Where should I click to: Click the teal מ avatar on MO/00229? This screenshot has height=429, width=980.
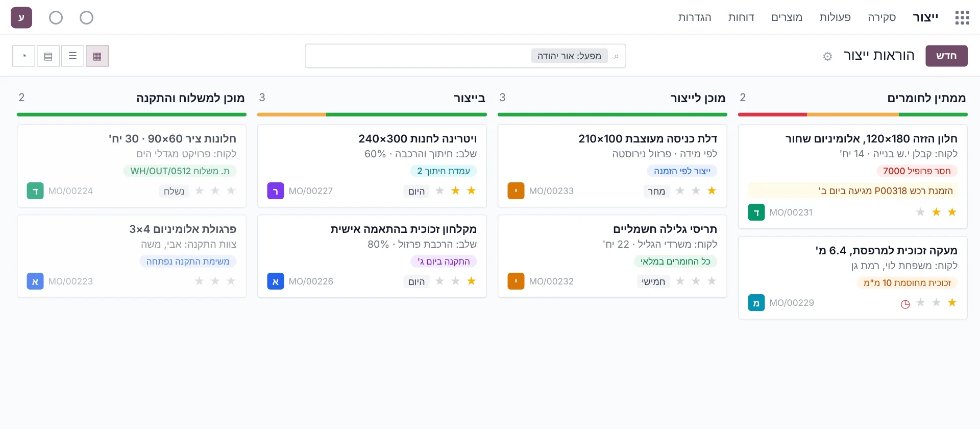pos(756,303)
